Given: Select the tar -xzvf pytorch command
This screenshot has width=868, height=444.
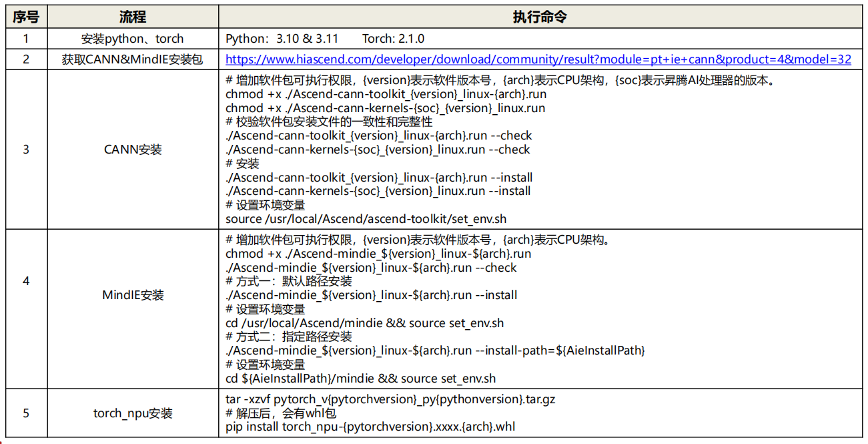Looking at the screenshot, I should click(390, 399).
